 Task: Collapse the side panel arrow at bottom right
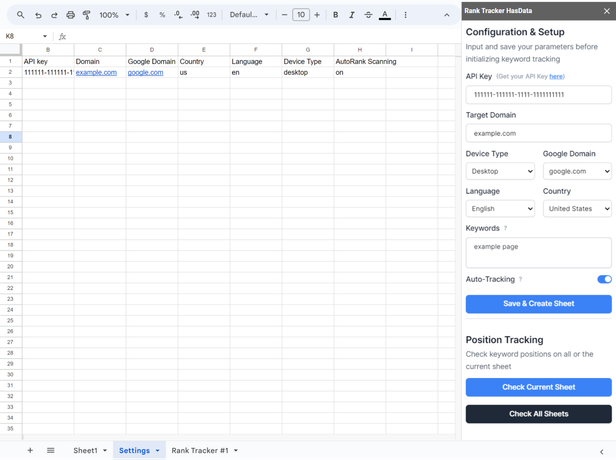[x=601, y=452]
